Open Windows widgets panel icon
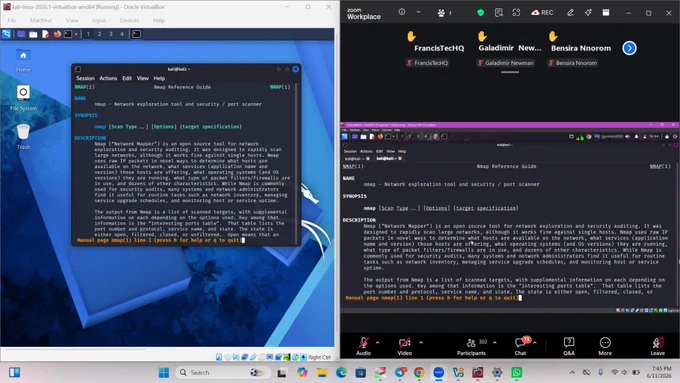The height and width of the screenshot is (383, 680). (x=14, y=373)
